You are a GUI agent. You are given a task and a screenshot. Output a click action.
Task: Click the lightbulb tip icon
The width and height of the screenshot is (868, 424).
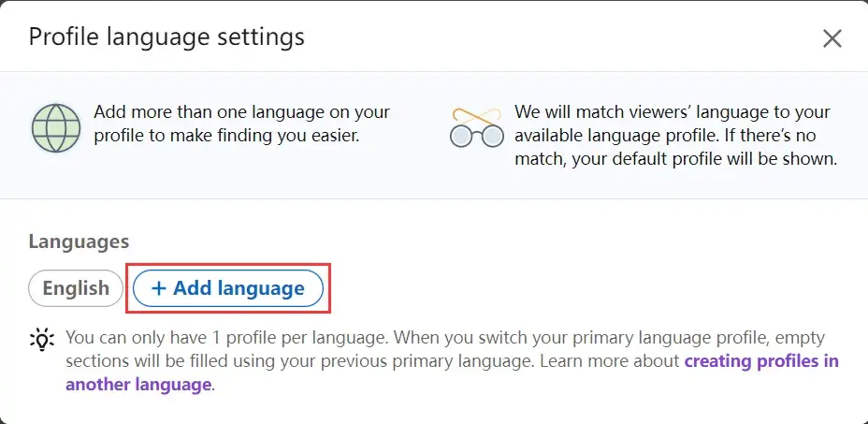(x=42, y=338)
